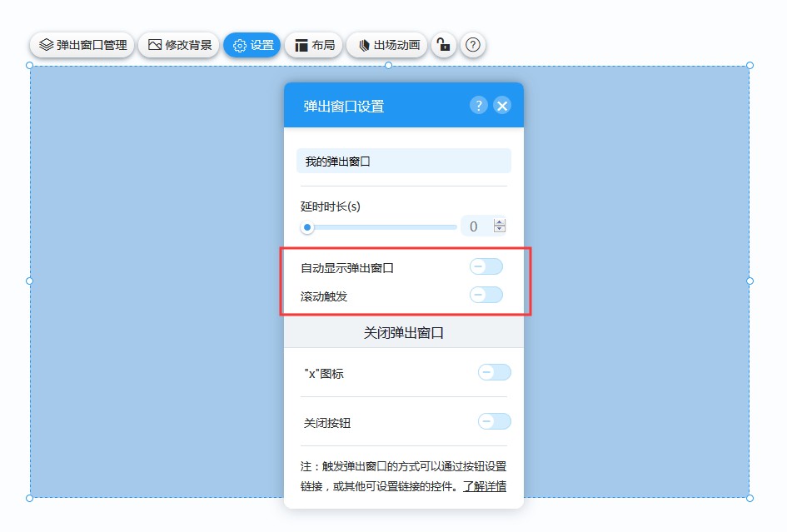Increase delay with the up stepper arrow

500,221
